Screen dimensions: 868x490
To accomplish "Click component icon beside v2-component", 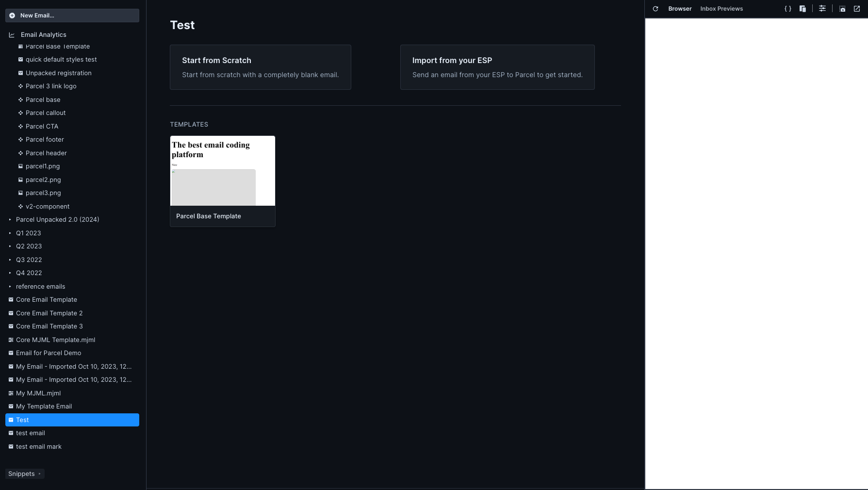I will 20,207.
